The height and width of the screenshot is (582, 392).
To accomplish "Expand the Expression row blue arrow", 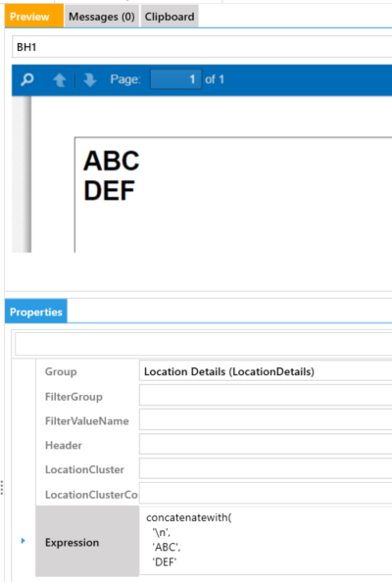I will pos(23,541).
